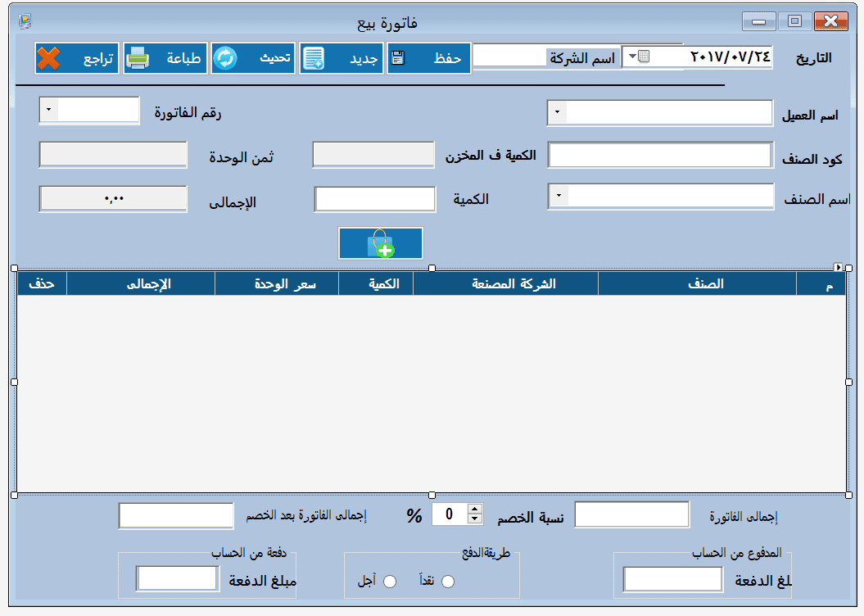Click the الكمية column header in grid
The height and width of the screenshot is (616, 864).
pos(376,283)
